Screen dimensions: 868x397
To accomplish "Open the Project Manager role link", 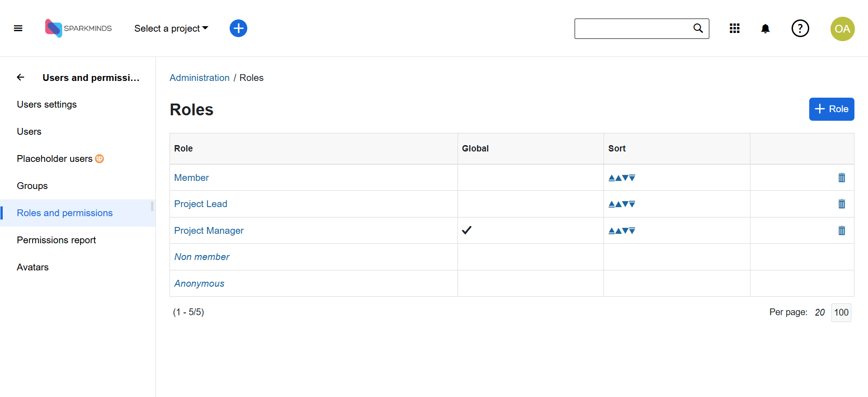I will [x=209, y=231].
